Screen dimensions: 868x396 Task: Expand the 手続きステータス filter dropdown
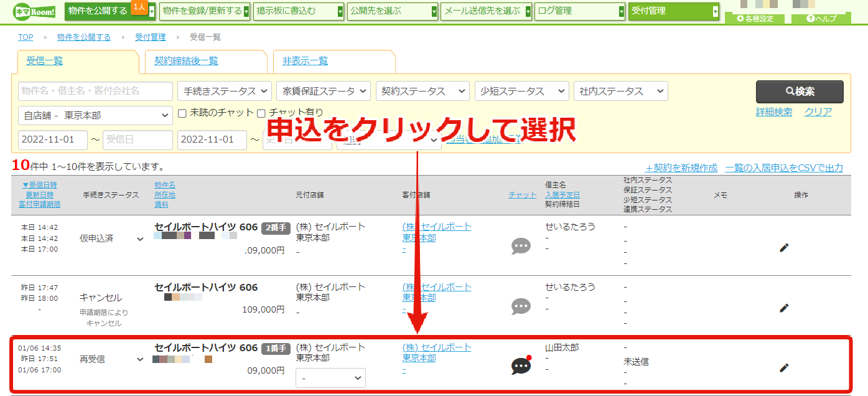click(x=225, y=91)
